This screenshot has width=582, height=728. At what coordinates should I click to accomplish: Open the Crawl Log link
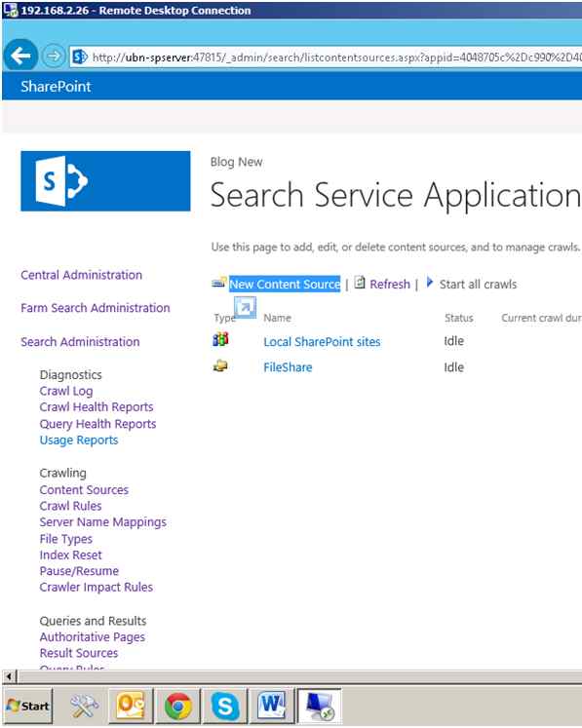[66, 391]
